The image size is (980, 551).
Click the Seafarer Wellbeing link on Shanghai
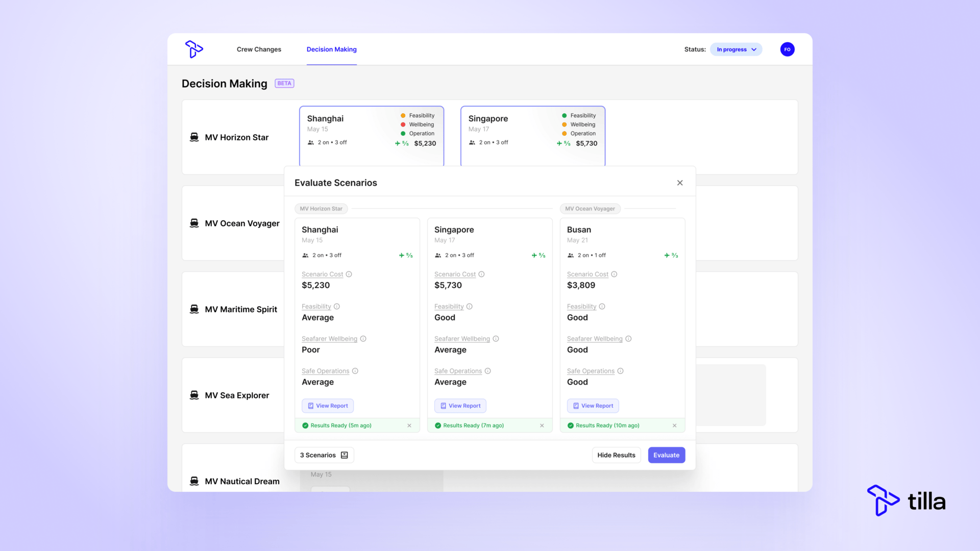[x=329, y=339]
